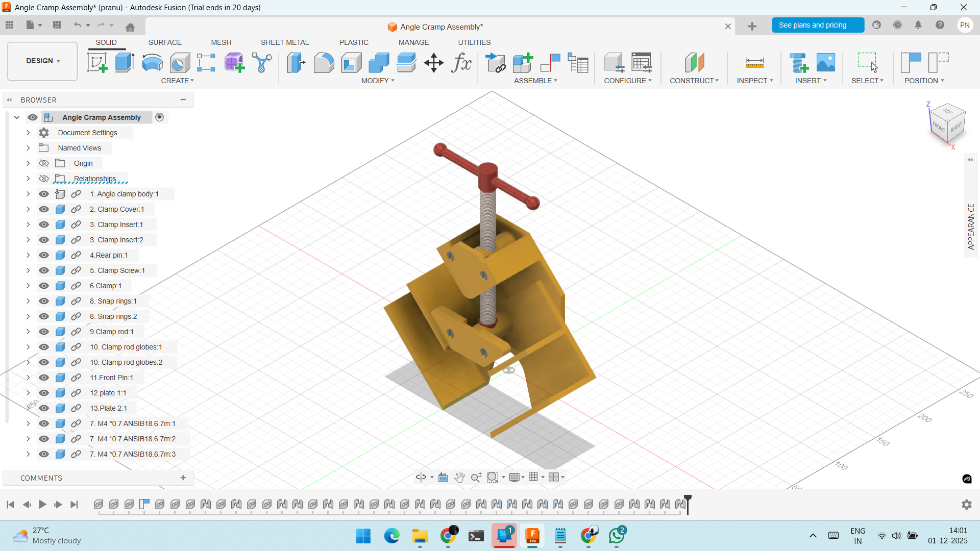This screenshot has height=551, width=980.
Task: Open the SURFACE tab
Action: click(x=165, y=42)
